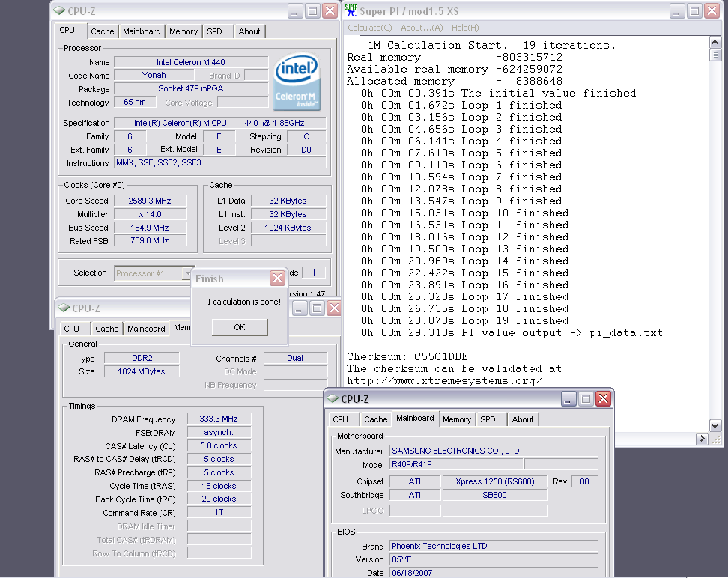Click the Loop 19 finished line in Super PI

point(465,320)
